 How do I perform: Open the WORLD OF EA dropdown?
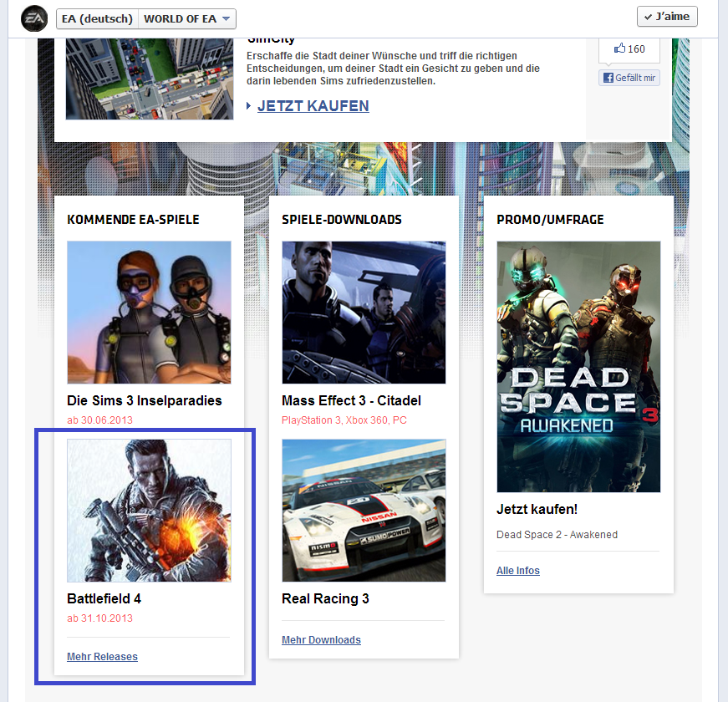pos(187,19)
